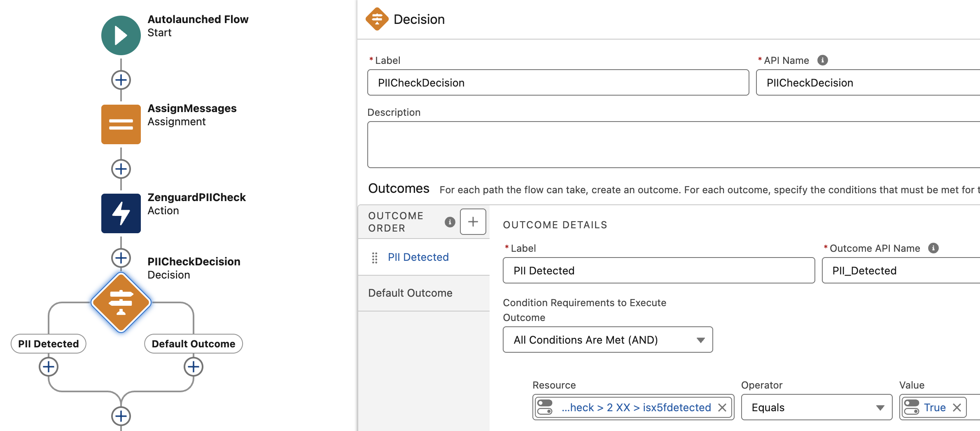The width and height of the screenshot is (980, 431).
Task: Show Outcome Order info tooltip
Action: pyautogui.click(x=450, y=222)
